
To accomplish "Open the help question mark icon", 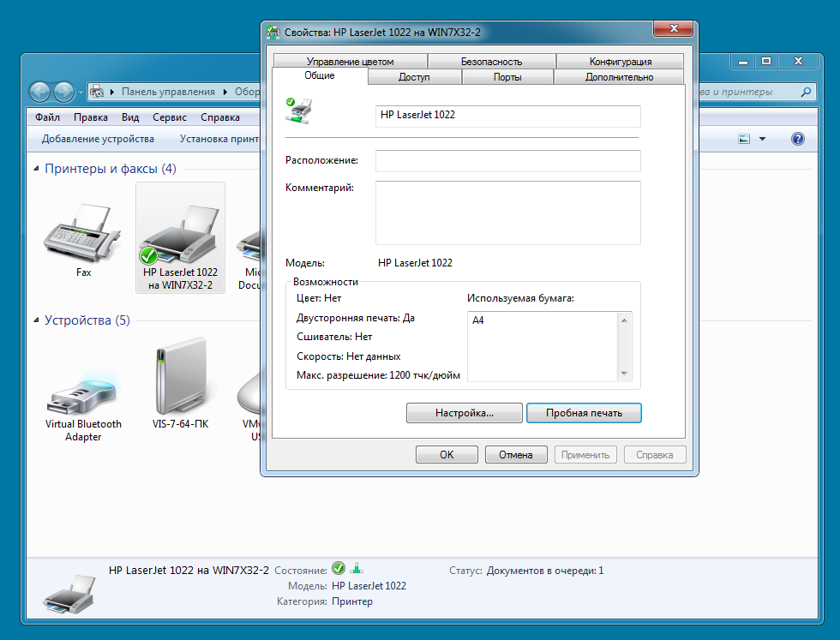I will coord(798,140).
